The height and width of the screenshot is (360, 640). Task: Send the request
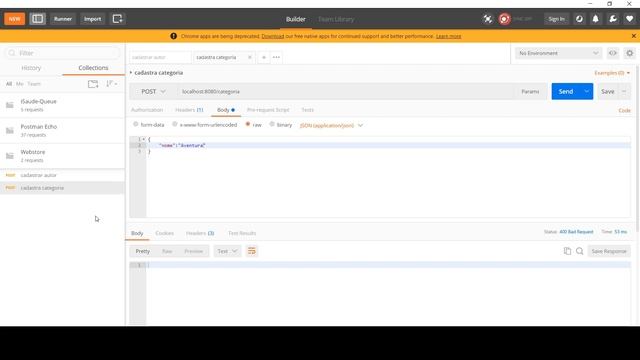click(566, 91)
